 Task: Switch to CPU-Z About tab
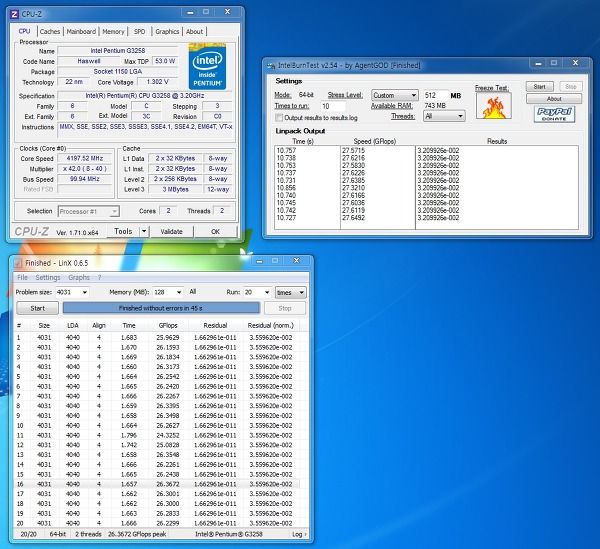[x=194, y=31]
